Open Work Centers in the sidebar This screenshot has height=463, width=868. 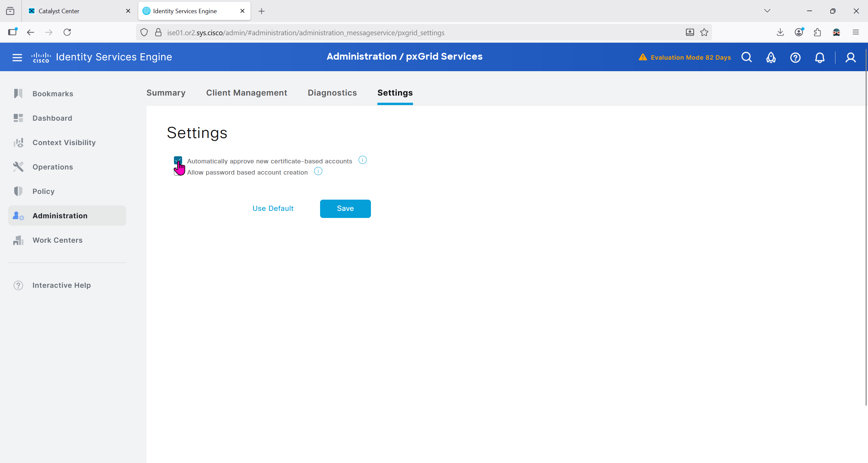coord(57,240)
